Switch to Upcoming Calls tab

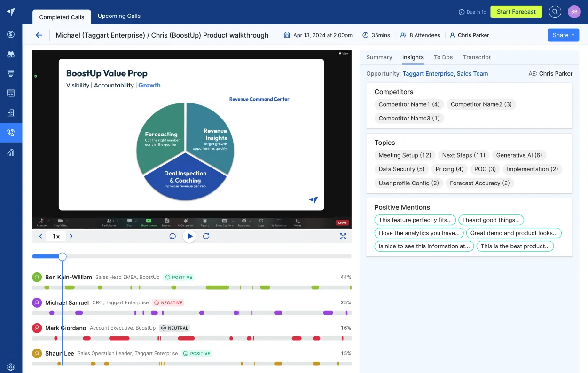coord(119,16)
